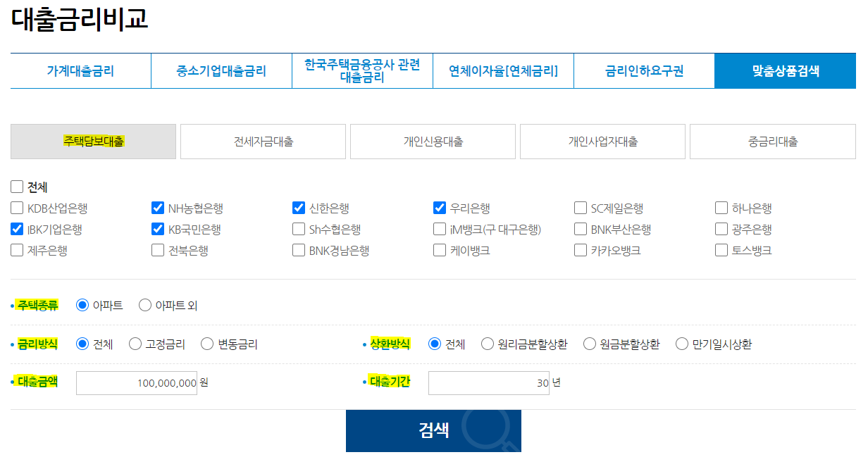Switch to the 가계대출금리 tab
Viewport: 868px width, 469px height.
pyautogui.click(x=80, y=70)
